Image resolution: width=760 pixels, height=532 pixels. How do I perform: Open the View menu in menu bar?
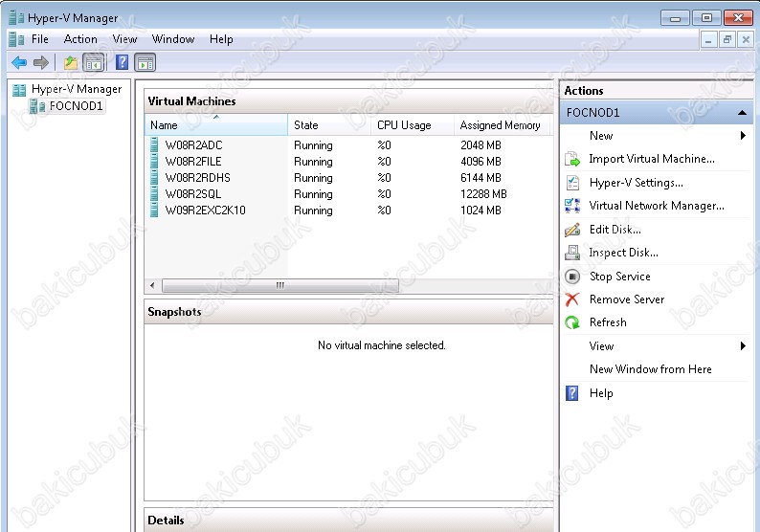(124, 39)
